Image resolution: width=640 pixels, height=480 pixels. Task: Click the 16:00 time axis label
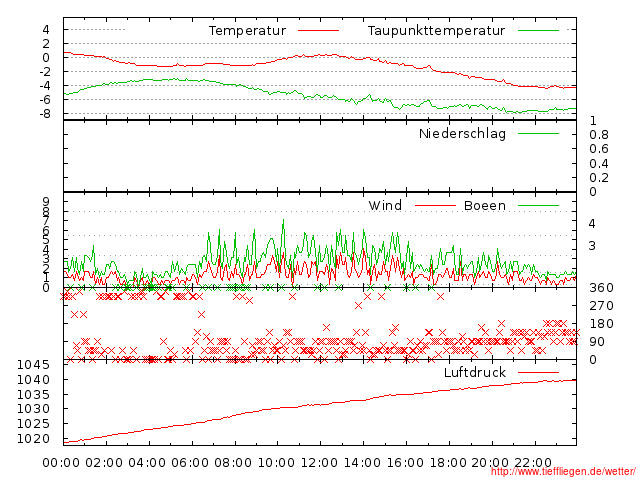click(405, 463)
